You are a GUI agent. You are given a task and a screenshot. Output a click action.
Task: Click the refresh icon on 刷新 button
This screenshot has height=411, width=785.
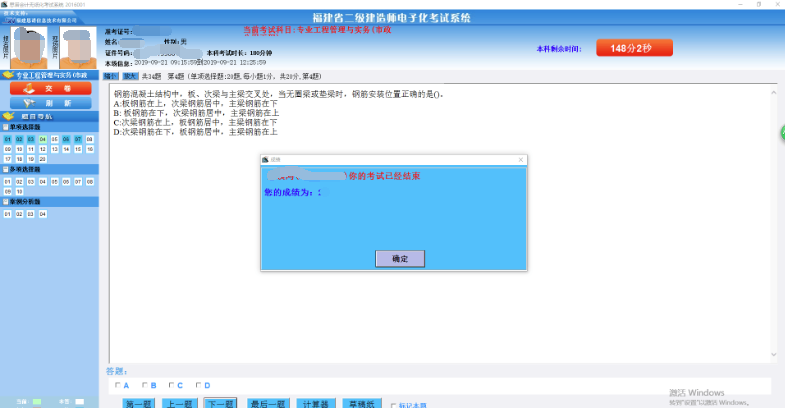[29, 103]
